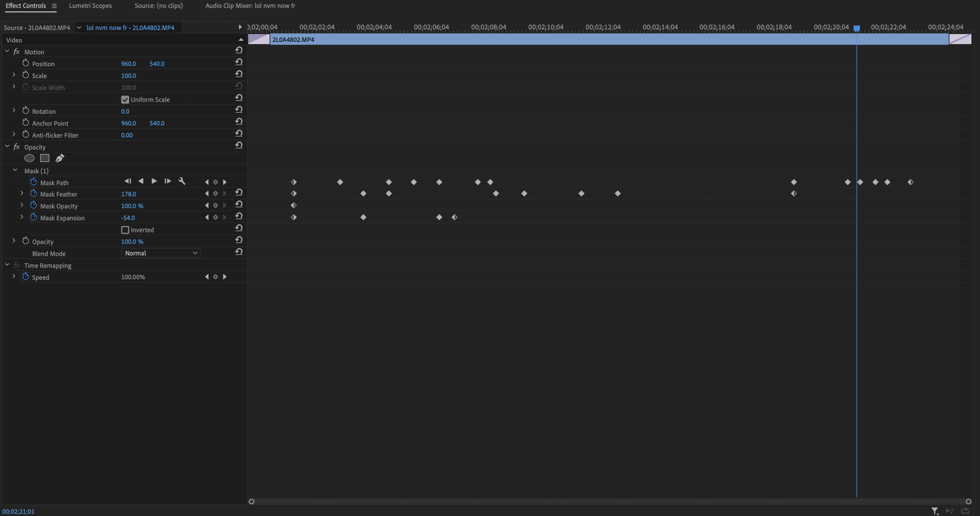Enable the Inverted mask checkbox
The height and width of the screenshot is (516, 980).
125,229
